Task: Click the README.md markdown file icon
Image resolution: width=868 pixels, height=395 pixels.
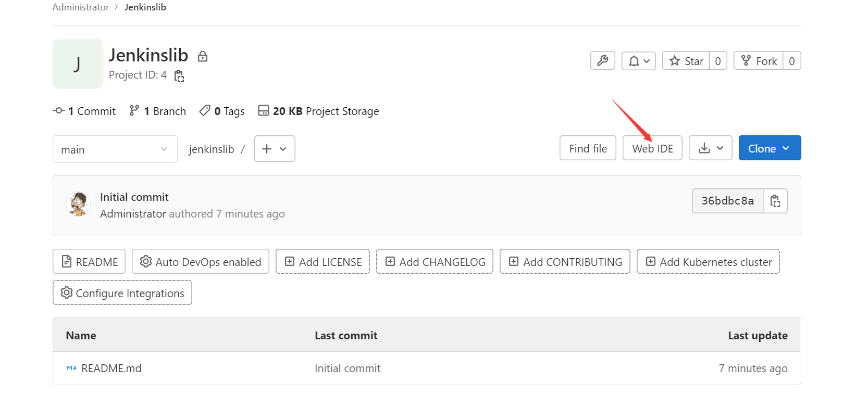Action: click(x=71, y=368)
